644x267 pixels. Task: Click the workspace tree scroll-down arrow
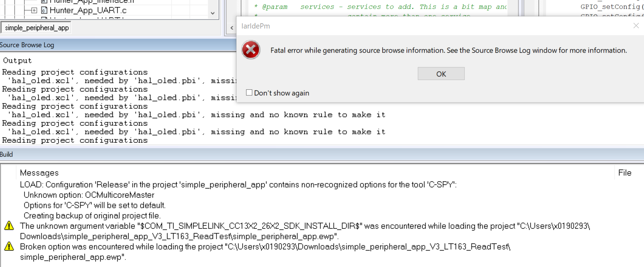(212, 13)
